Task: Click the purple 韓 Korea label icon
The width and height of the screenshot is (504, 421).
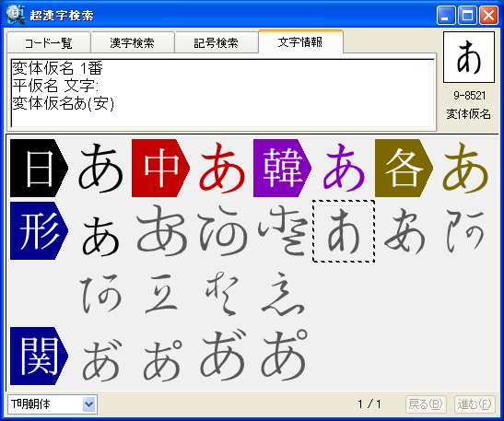Action: click(x=282, y=168)
